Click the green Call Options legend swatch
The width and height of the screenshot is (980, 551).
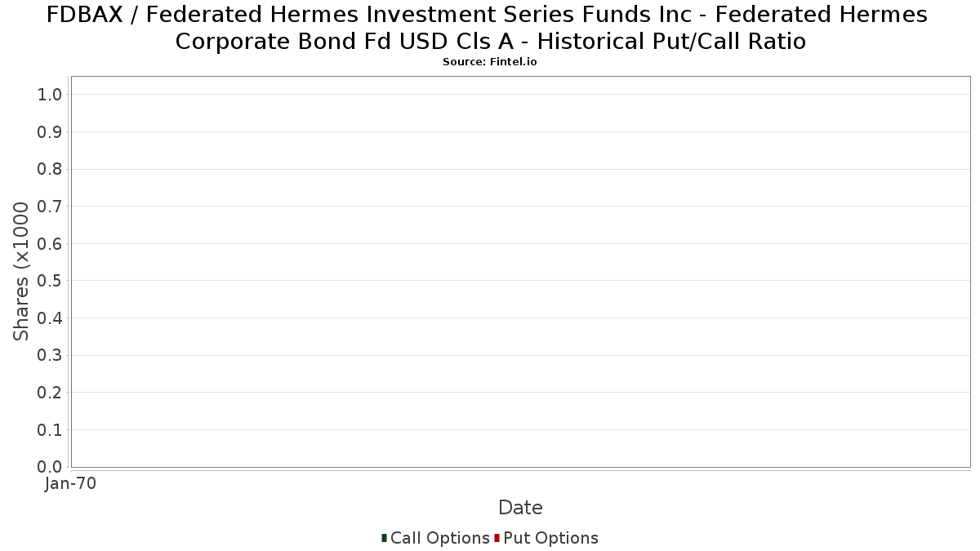(384, 538)
